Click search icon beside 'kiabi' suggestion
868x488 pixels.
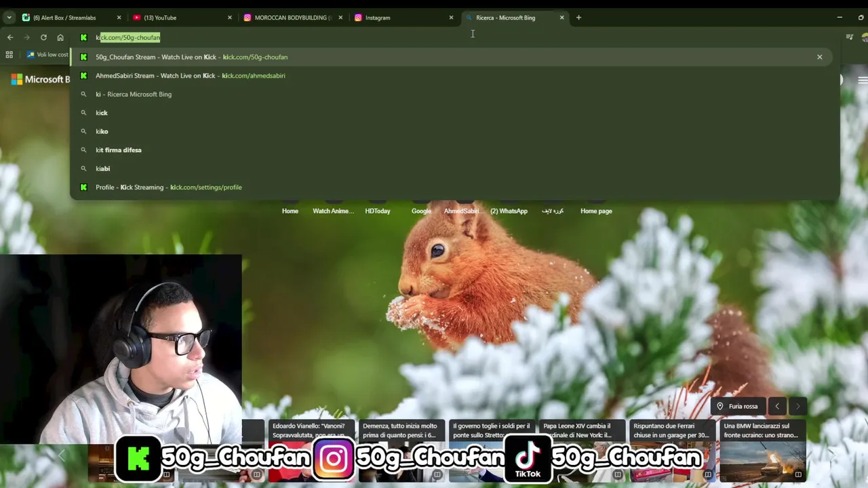[83, 169]
